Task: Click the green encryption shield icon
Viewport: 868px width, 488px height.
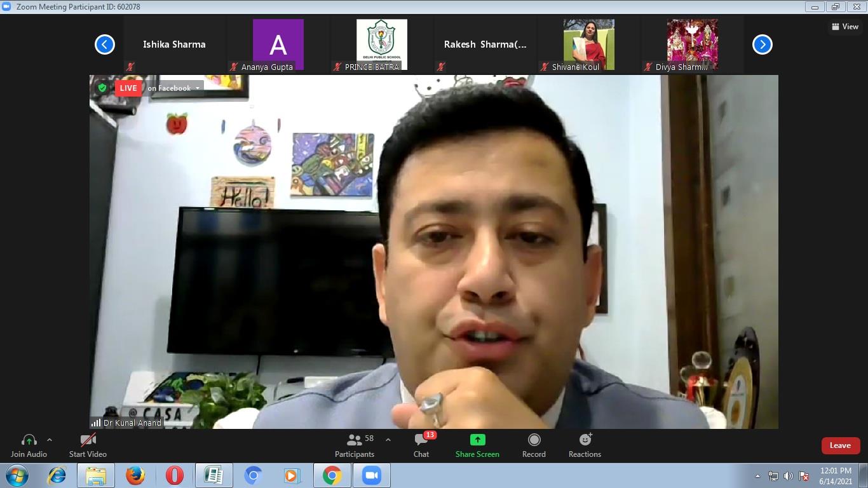Action: pos(102,88)
